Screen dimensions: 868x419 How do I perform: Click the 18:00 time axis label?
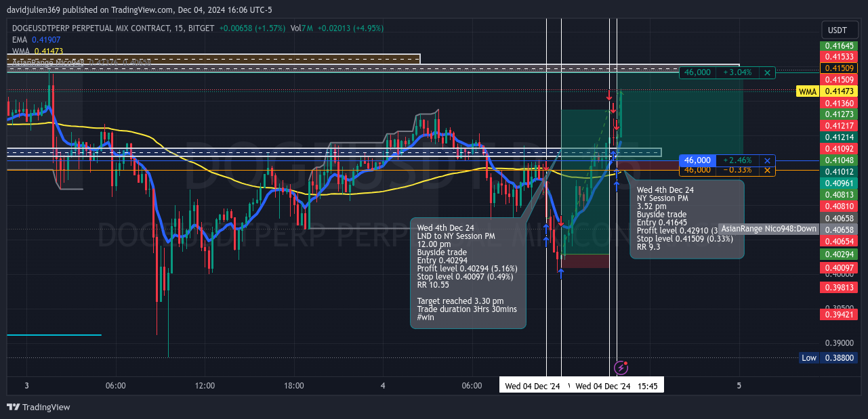tap(293, 386)
